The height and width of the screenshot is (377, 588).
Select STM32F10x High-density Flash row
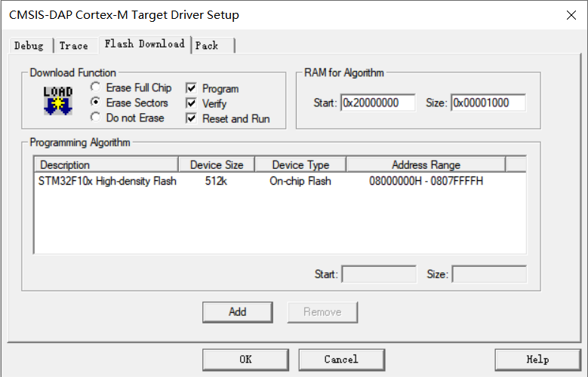[280, 182]
